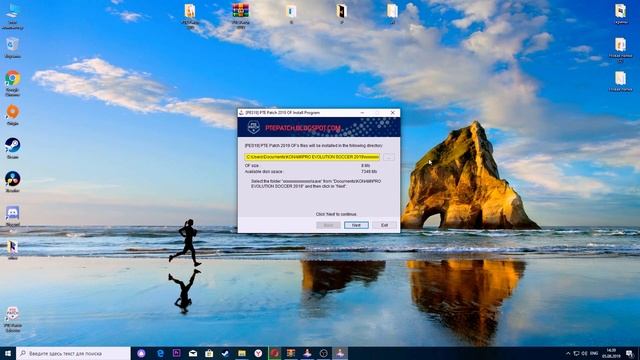Click the installer title bar icon
Viewport: 640px width, 360px height.
242,113
